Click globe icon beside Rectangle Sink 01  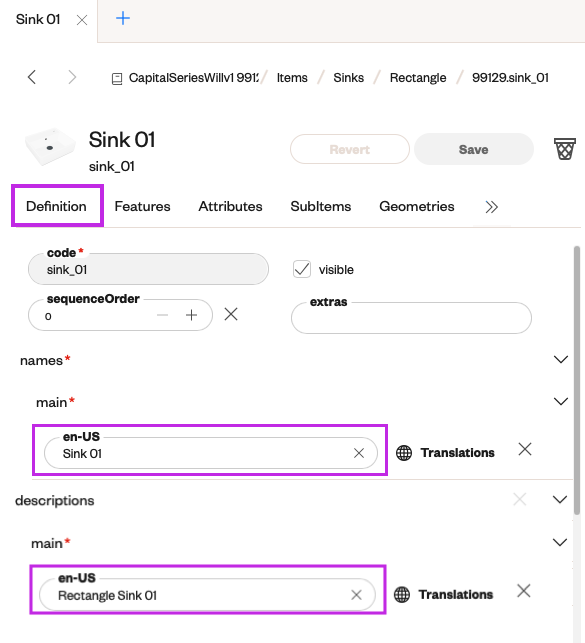[x=402, y=595]
